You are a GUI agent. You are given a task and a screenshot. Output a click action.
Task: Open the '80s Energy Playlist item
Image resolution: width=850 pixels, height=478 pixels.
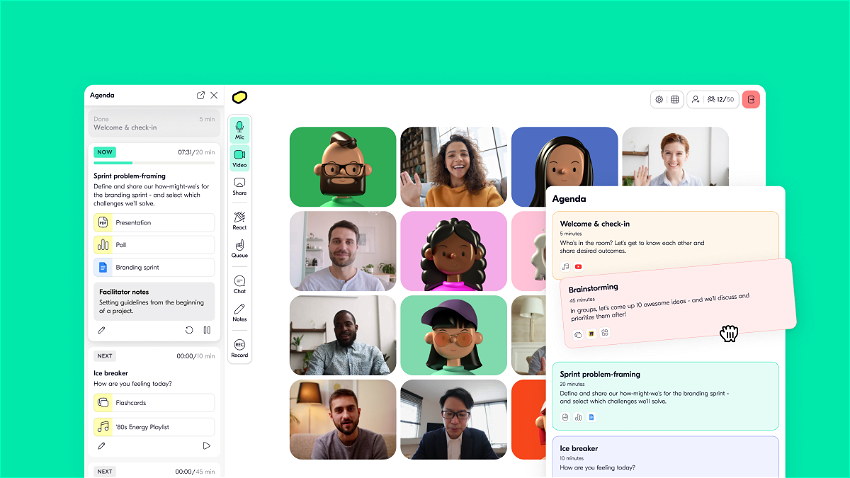pyautogui.click(x=154, y=427)
